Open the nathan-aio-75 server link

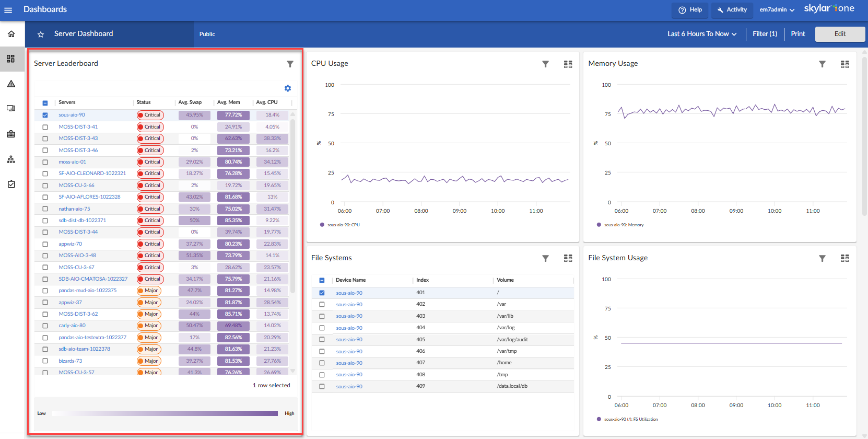tap(74, 209)
